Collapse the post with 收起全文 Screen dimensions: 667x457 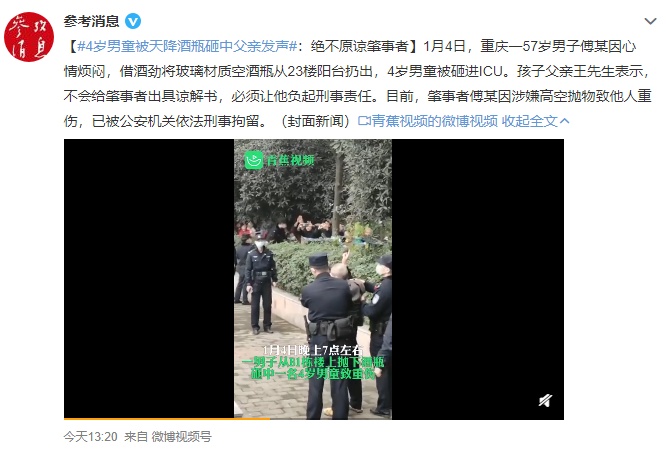pos(530,121)
